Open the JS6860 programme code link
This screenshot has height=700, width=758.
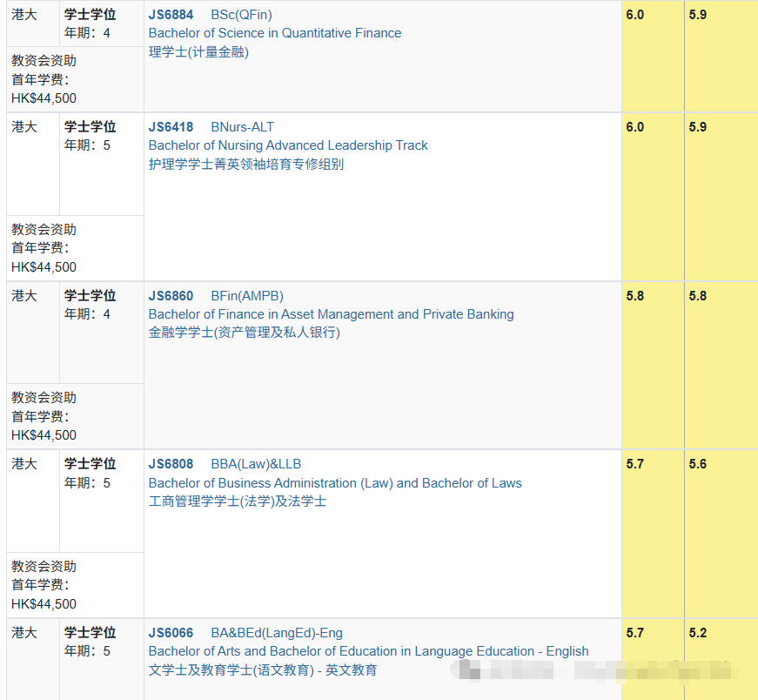click(x=171, y=295)
